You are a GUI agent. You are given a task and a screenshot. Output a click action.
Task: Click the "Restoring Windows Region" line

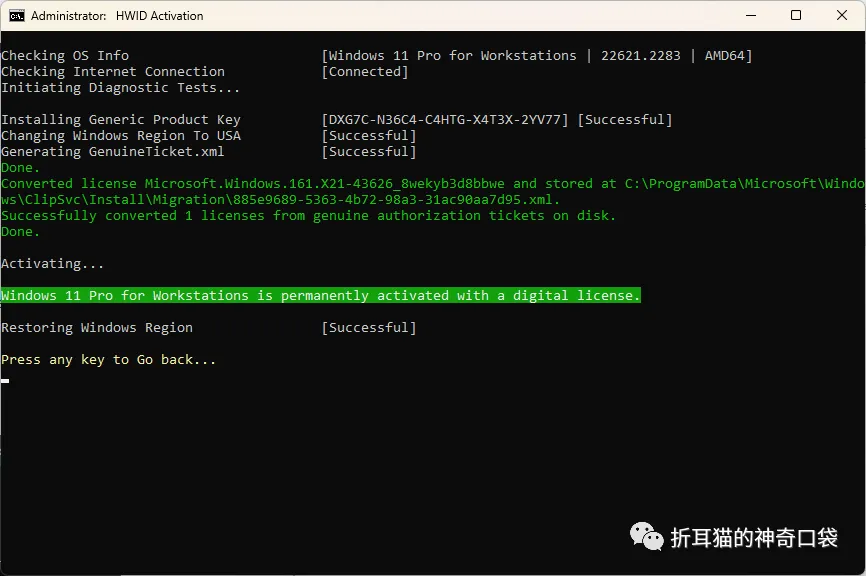97,327
